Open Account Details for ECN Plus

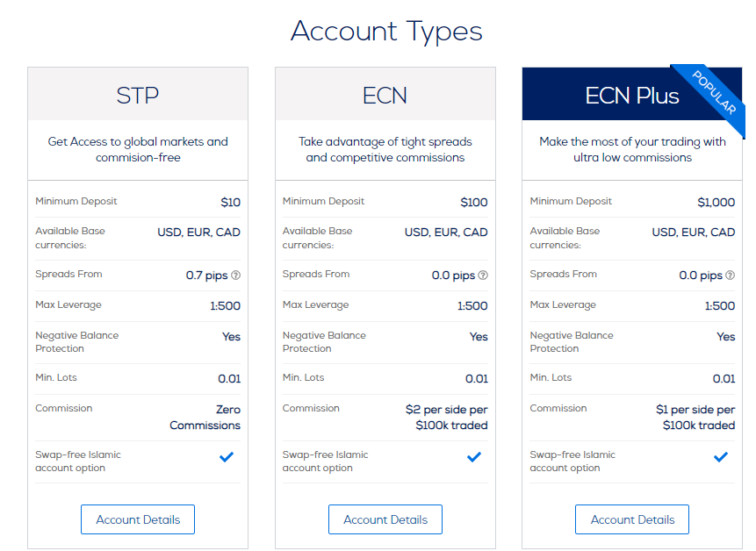[x=632, y=519]
